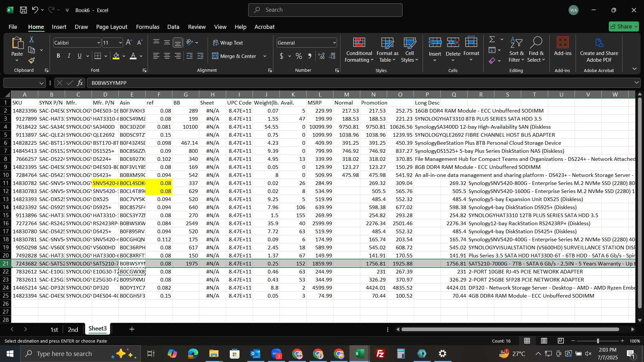Increase font size with larger A
This screenshot has width=644, height=362.
[x=129, y=43]
